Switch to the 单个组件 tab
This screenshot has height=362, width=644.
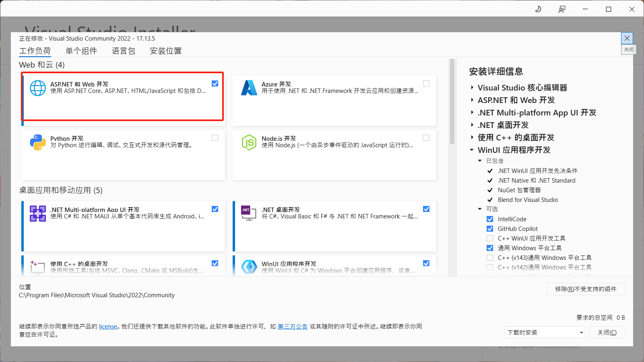[81, 51]
